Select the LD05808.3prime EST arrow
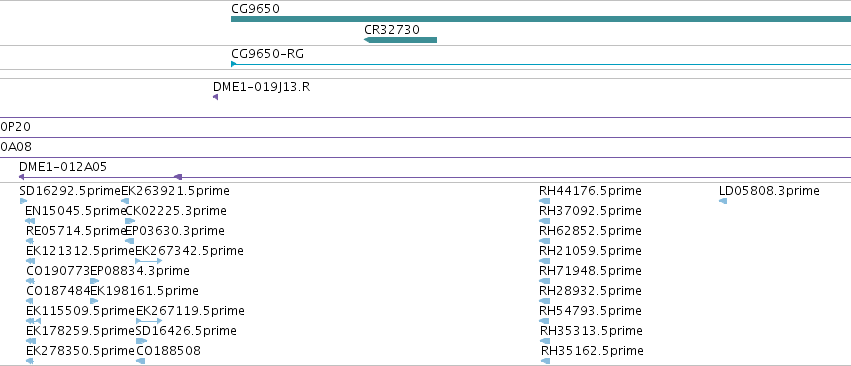This screenshot has width=851, height=366. (x=723, y=201)
